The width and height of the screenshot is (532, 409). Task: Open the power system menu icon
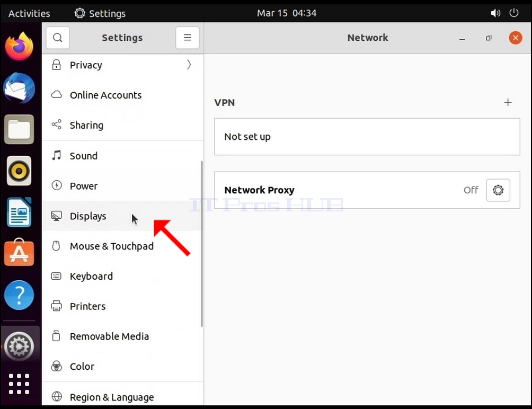tap(513, 13)
